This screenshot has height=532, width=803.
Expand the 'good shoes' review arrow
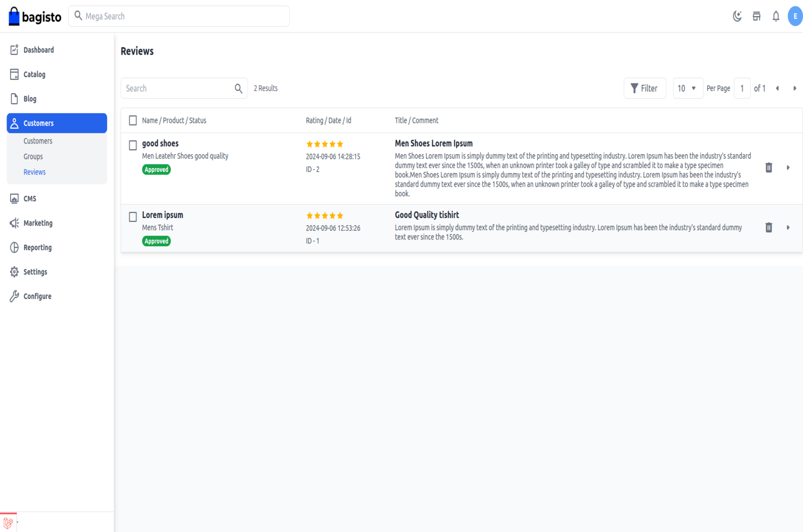(x=788, y=168)
